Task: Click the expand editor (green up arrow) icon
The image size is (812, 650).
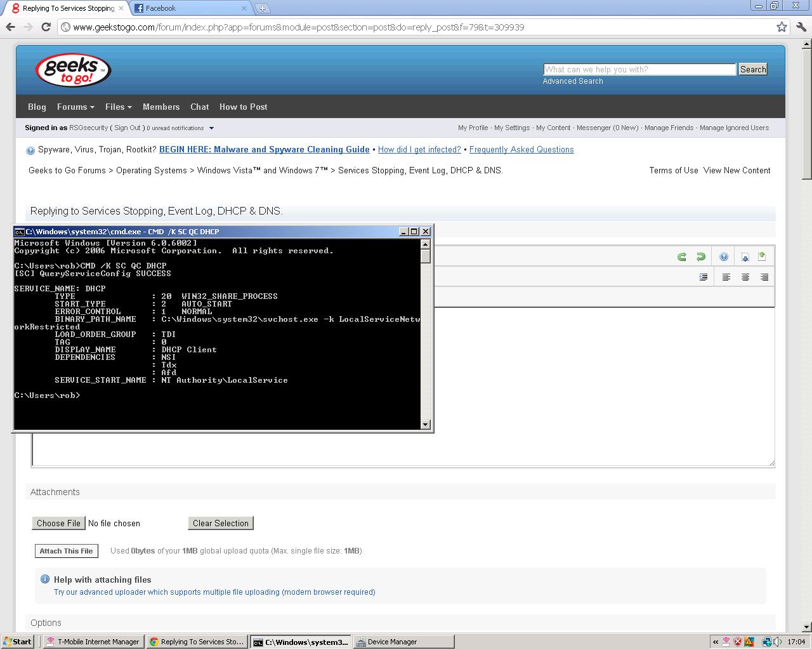Action: point(762,256)
